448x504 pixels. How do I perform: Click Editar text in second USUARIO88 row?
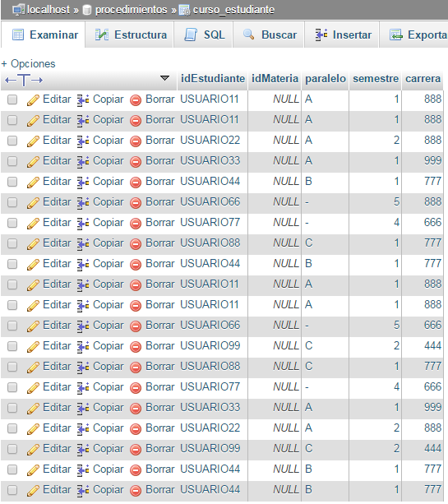[x=57, y=367]
